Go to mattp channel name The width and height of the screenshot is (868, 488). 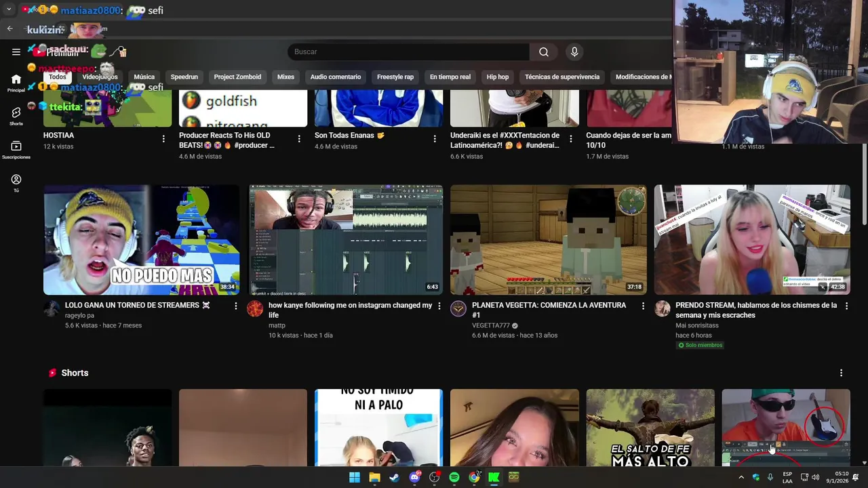(277, 326)
